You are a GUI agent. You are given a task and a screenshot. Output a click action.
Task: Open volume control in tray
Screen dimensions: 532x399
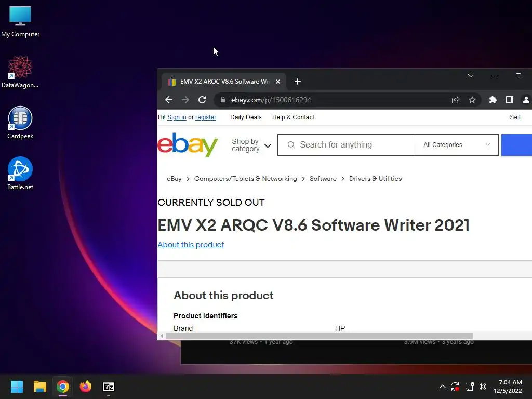(x=482, y=387)
